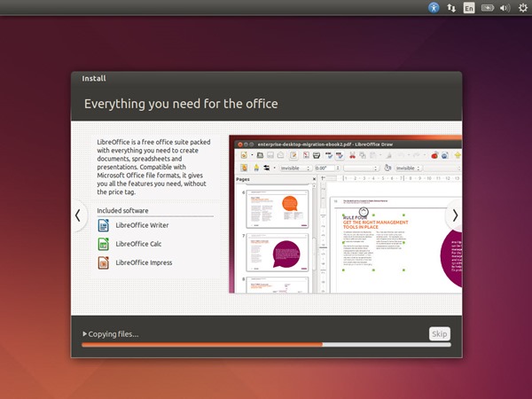Select the 'LibreOffice Calc' label
Image resolution: width=532 pixels, height=399 pixels.
point(138,244)
